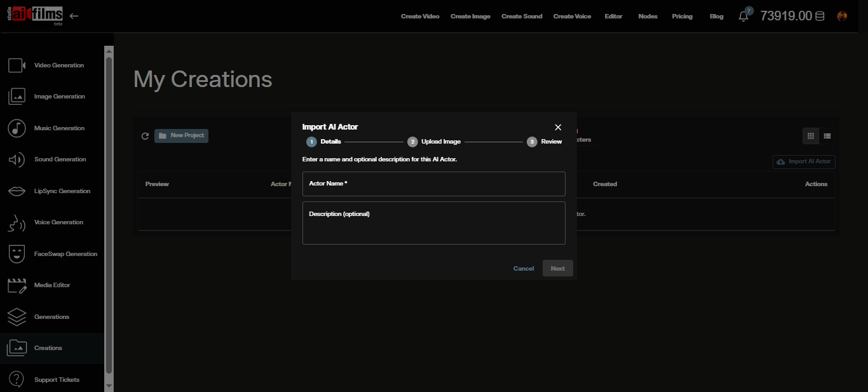This screenshot has height=392, width=868.
Task: Open Image Generation from the sidebar
Action: (15, 96)
